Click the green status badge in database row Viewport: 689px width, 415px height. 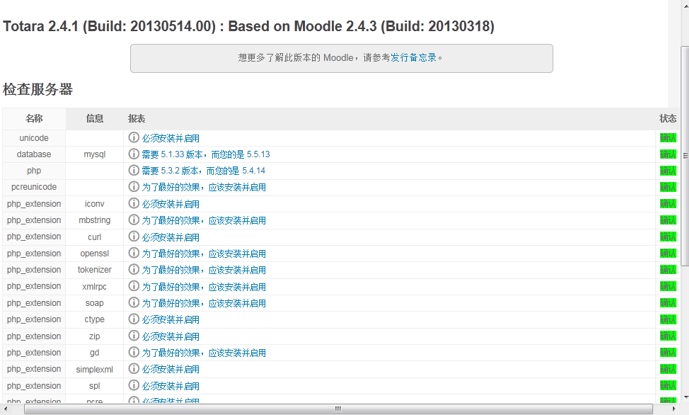(x=668, y=154)
